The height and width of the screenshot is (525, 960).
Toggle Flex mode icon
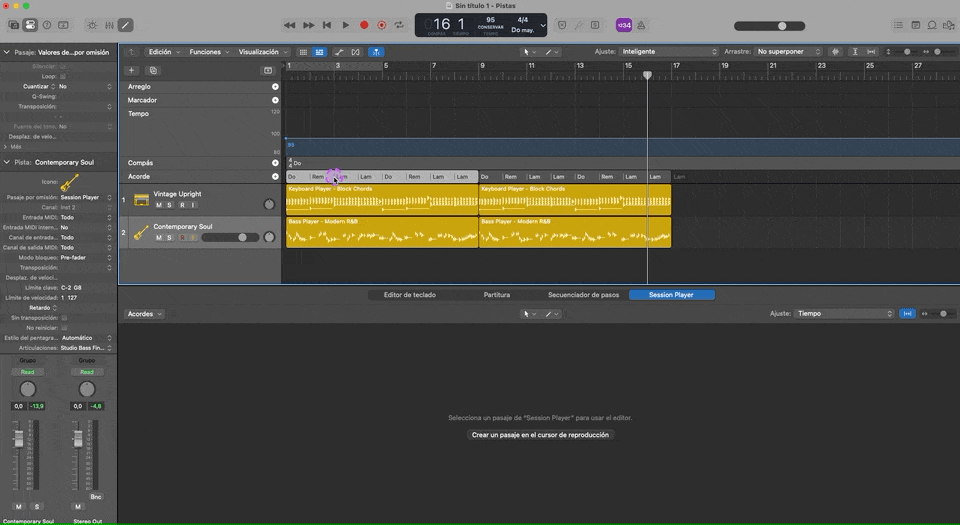tap(356, 52)
